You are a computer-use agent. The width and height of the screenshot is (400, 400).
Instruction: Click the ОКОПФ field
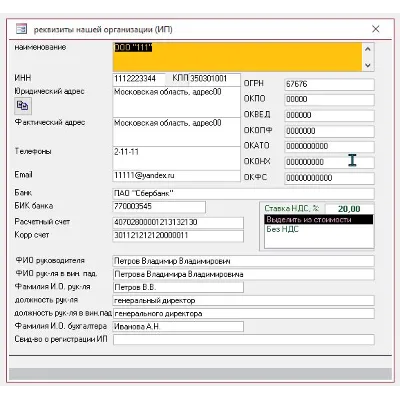pos(329,131)
